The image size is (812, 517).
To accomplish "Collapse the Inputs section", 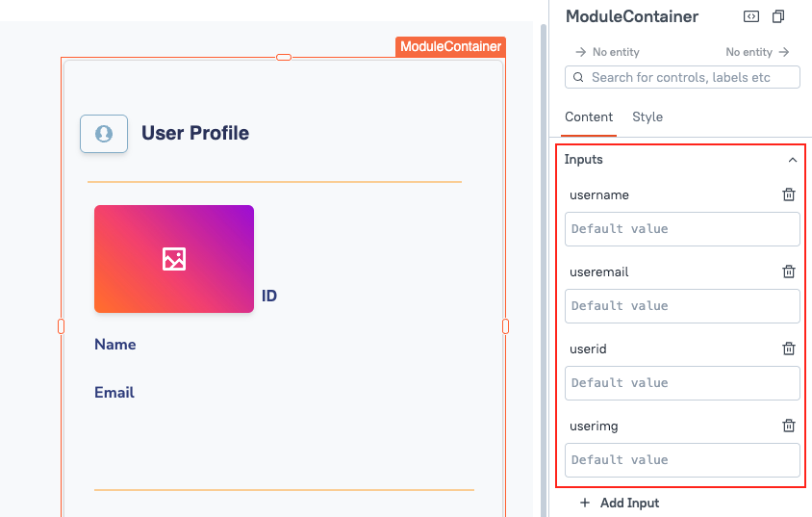I will coord(793,160).
